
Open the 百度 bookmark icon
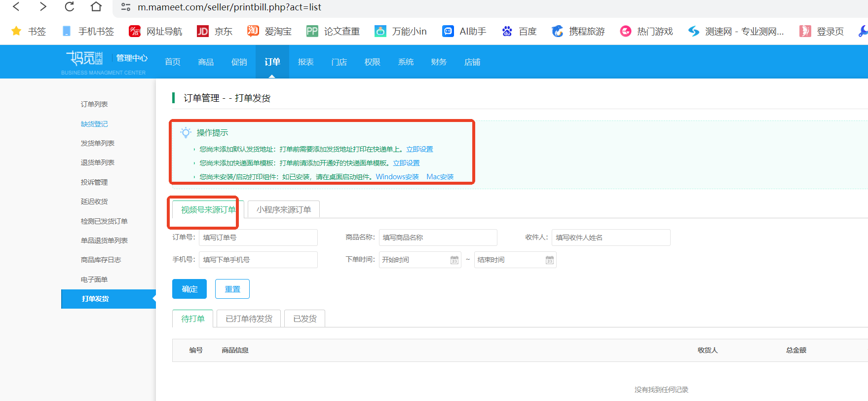[x=507, y=32]
